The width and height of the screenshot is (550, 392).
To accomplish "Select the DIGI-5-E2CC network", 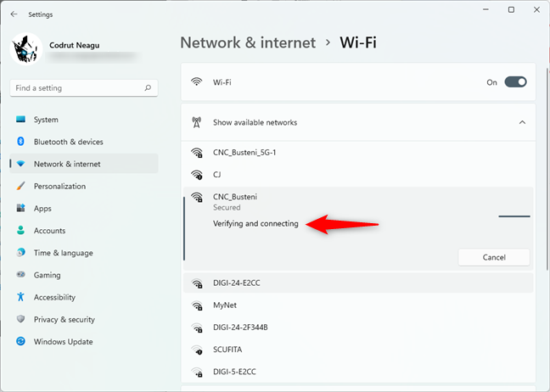I will 358,372.
